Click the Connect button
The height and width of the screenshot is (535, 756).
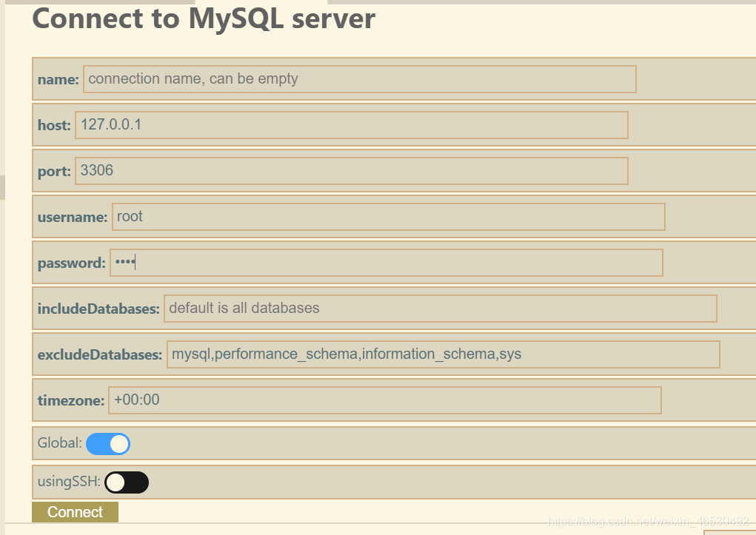click(x=76, y=512)
